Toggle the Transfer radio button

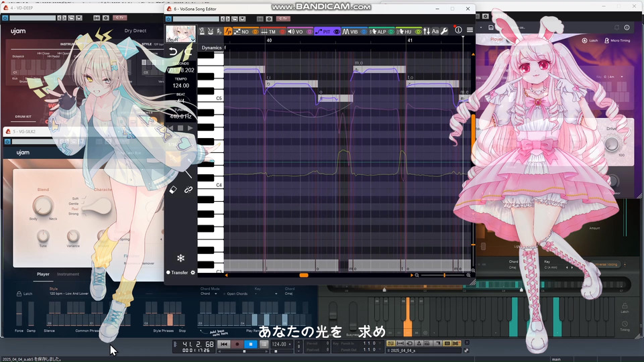point(168,272)
